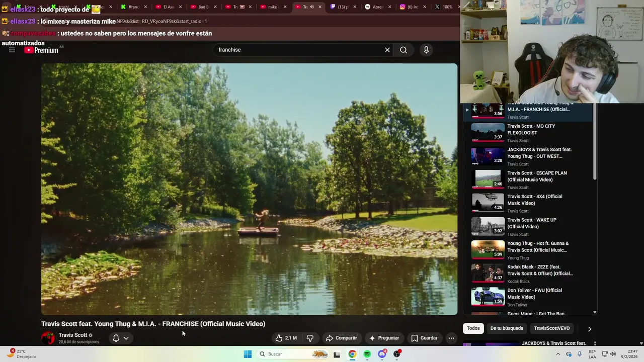Screen dimensions: 644x362
Task: Switch to the Instagram '(6) Ins' tab
Action: [412, 7]
